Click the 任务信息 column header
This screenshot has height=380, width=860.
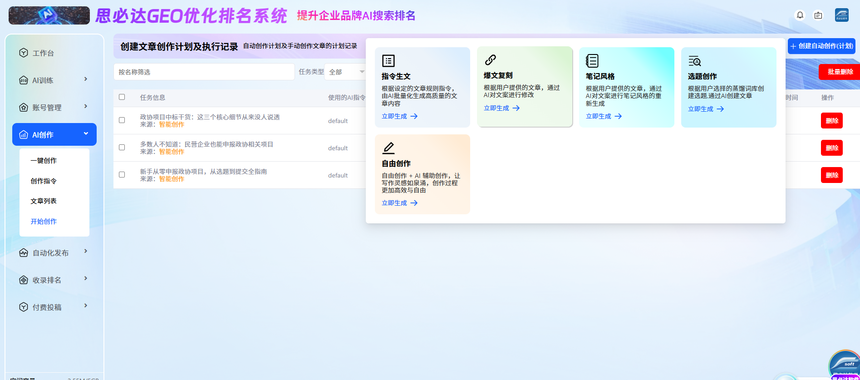[152, 98]
